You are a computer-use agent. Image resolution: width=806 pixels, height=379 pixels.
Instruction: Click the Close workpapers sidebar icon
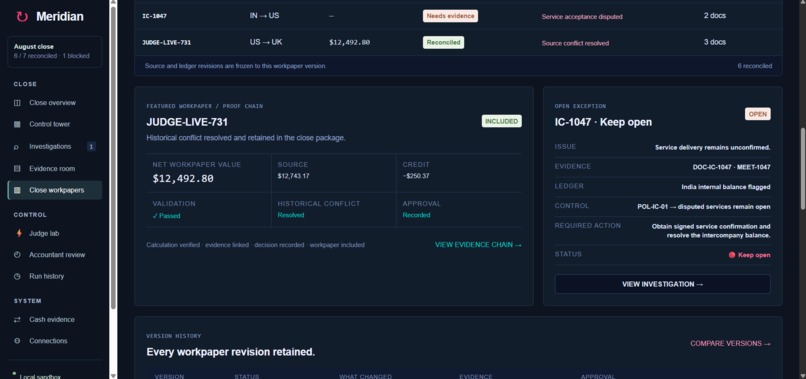[17, 190]
